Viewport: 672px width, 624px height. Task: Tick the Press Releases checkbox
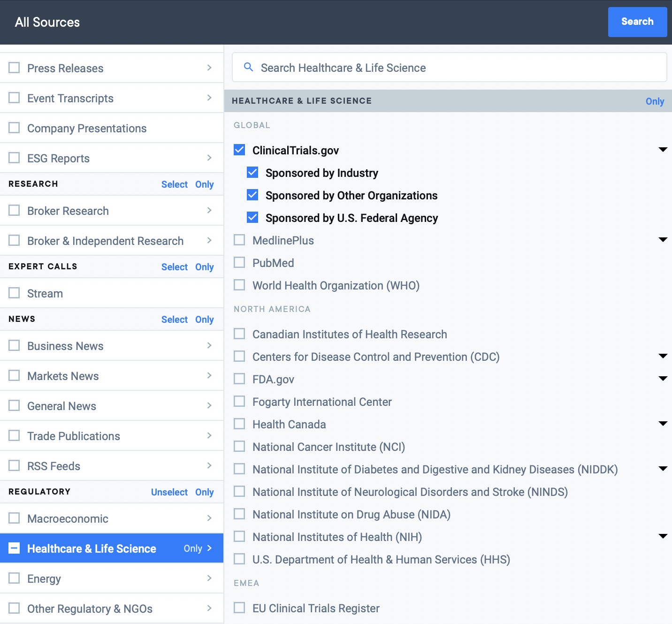[x=15, y=68]
